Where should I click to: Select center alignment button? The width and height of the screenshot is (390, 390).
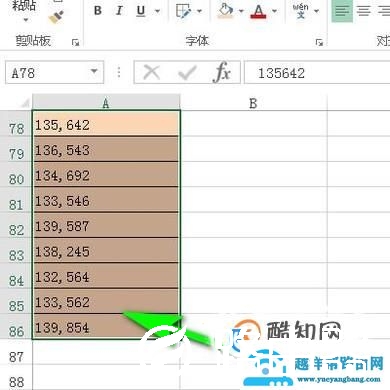click(364, 11)
